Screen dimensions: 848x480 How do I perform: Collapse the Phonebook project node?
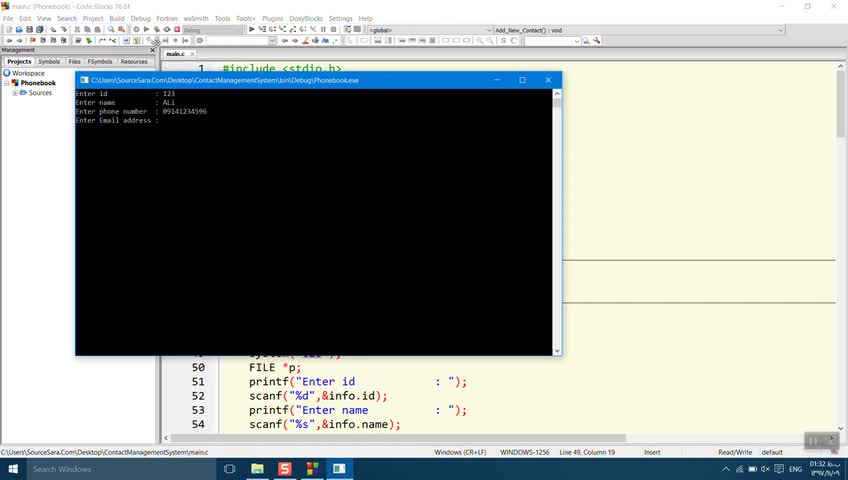tap(7, 83)
